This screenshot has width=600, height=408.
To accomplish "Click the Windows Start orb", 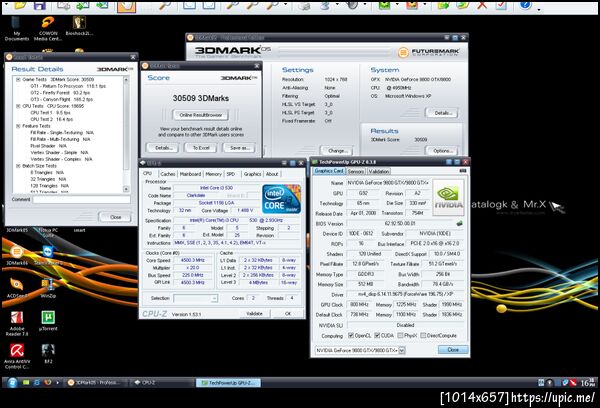I will pyautogui.click(x=12, y=382).
